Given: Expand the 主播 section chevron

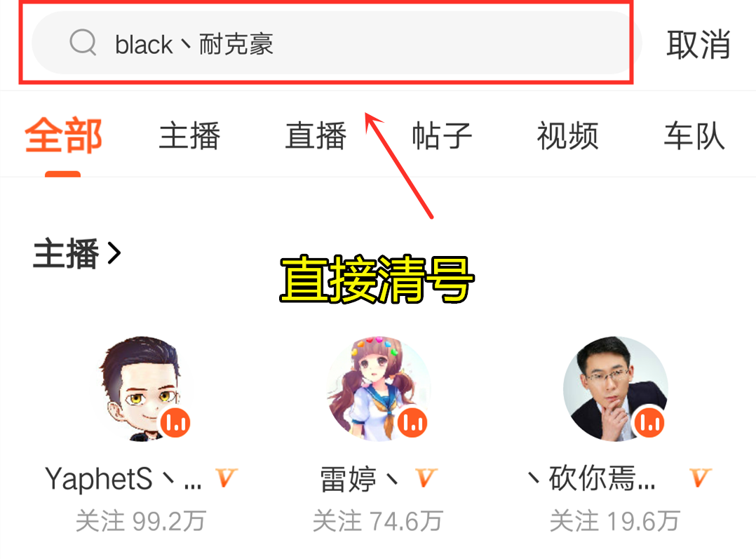Looking at the screenshot, I should (x=114, y=252).
